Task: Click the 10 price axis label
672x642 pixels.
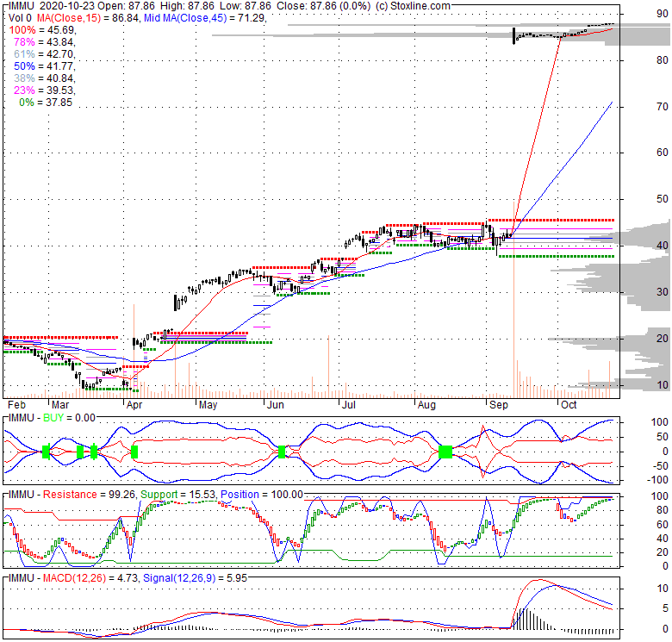Action: 663,385
